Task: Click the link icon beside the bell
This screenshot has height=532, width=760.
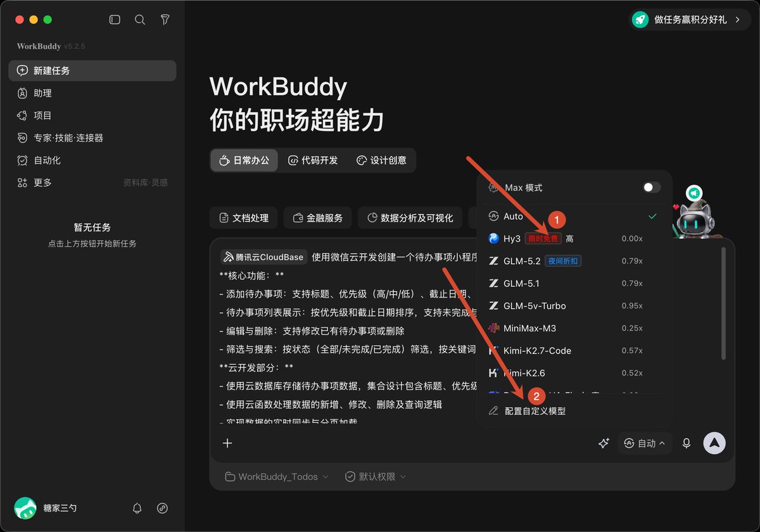Action: (x=162, y=508)
